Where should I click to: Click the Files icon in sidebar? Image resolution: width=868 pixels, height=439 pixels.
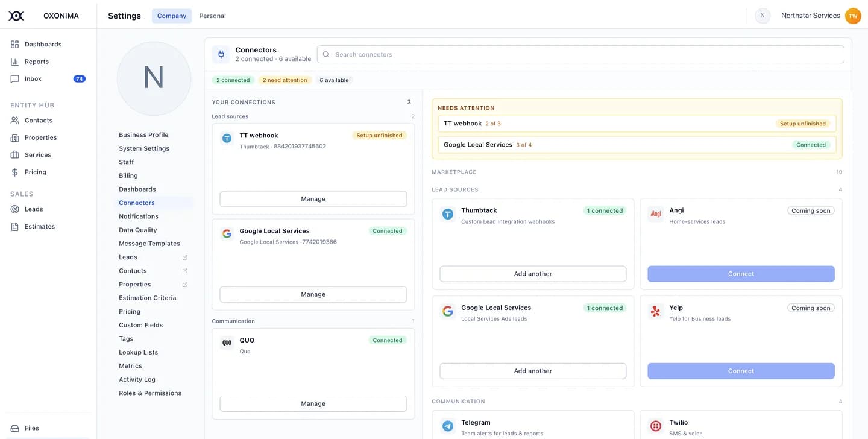pos(15,428)
